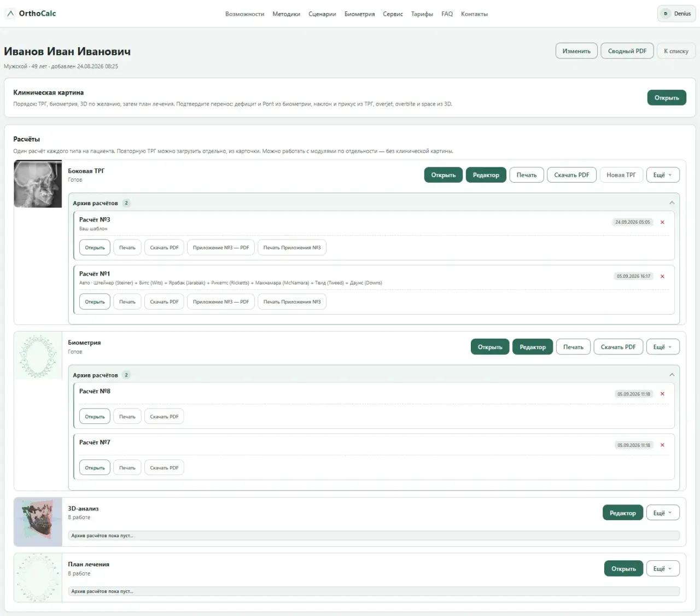This screenshot has height=616, width=700.
Task: Click the OrthoCalc logo icon
Action: click(x=10, y=14)
